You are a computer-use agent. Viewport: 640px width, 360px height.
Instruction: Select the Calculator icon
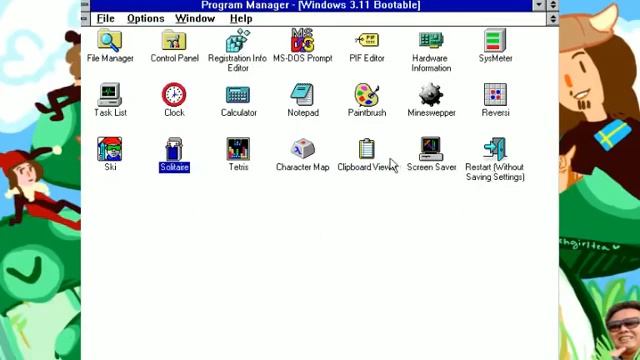click(238, 95)
